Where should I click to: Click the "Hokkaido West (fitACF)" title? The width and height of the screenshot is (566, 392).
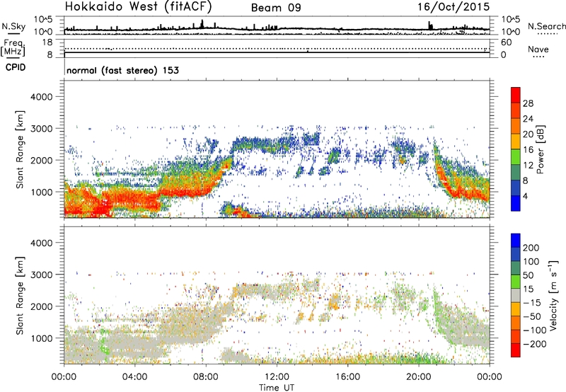(138, 6)
